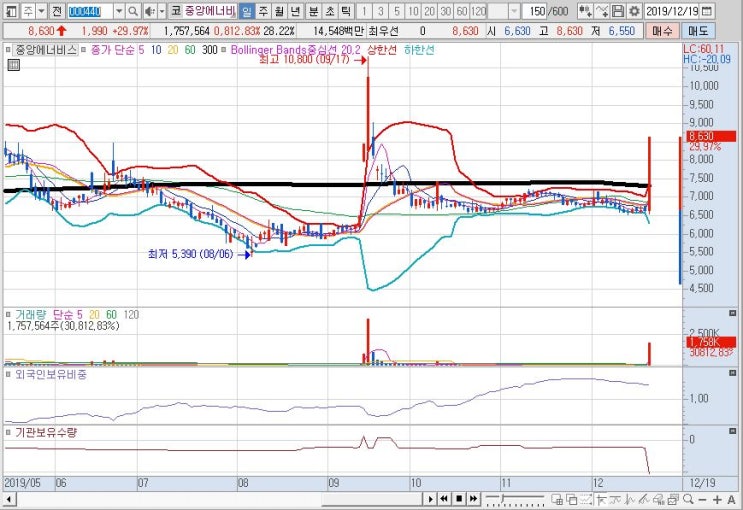This screenshot has width=743, height=510.
Task: Collapse the 기관보유수량 panel corner button
Action: [733, 431]
